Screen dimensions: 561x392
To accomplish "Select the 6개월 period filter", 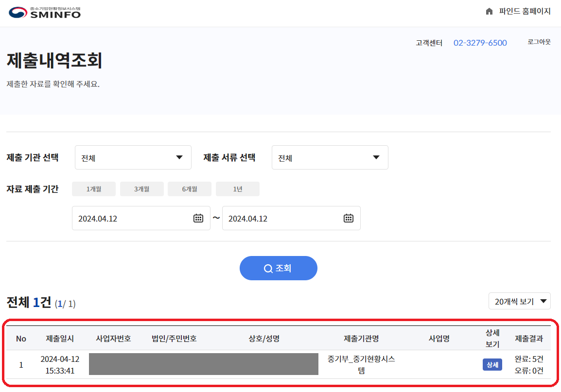I will point(190,188).
